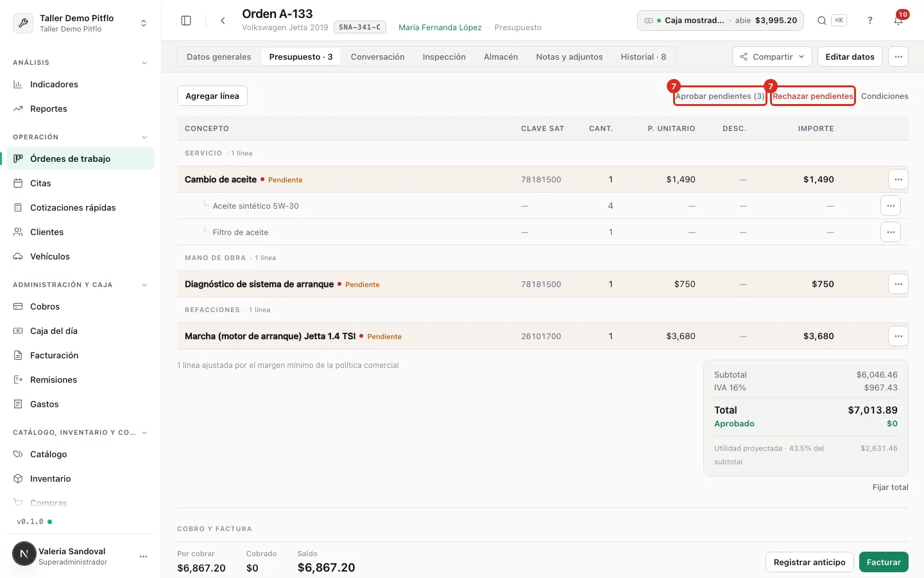This screenshot has width=924, height=578.
Task: Open customer link María Fernanda López
Action: coord(440,28)
